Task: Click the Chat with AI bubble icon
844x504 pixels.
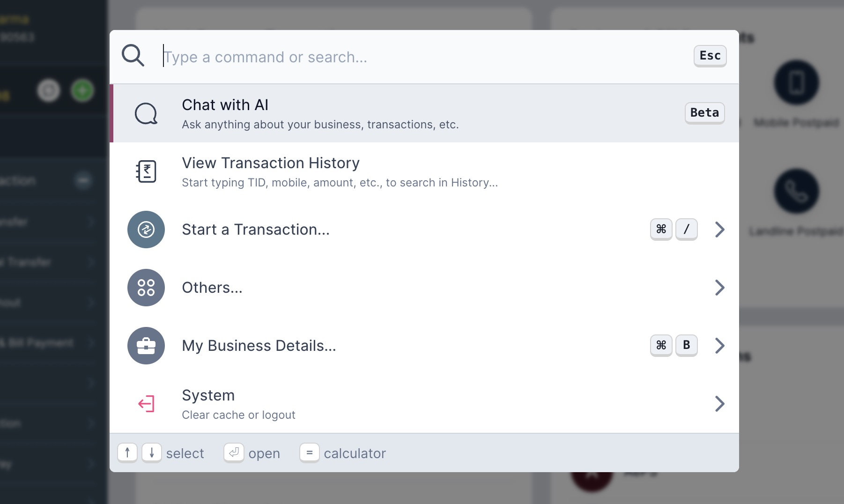Action: (146, 113)
